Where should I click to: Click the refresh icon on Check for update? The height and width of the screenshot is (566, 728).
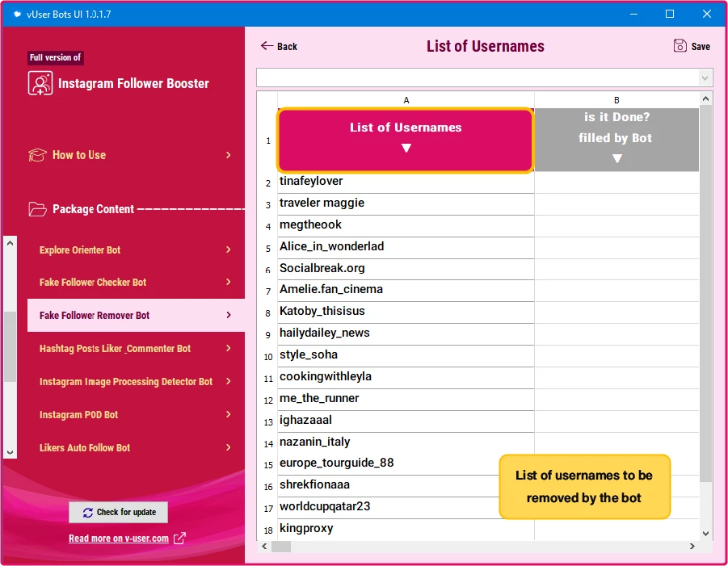click(88, 512)
